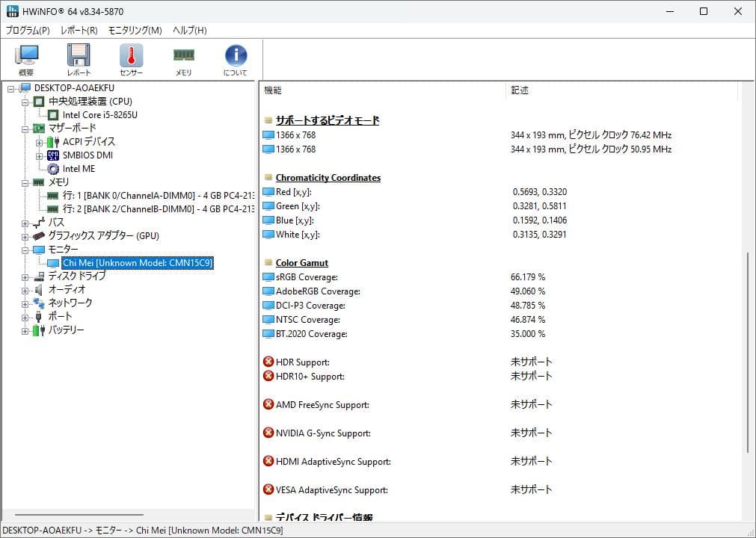
Task: Open the センサー (Sensors) thermometer icon
Action: pos(130,56)
